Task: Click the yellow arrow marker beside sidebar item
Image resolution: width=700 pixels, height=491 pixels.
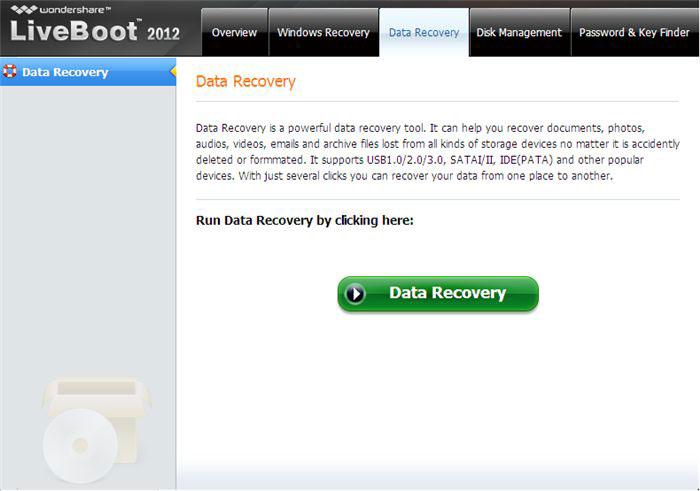Action: tap(173, 71)
